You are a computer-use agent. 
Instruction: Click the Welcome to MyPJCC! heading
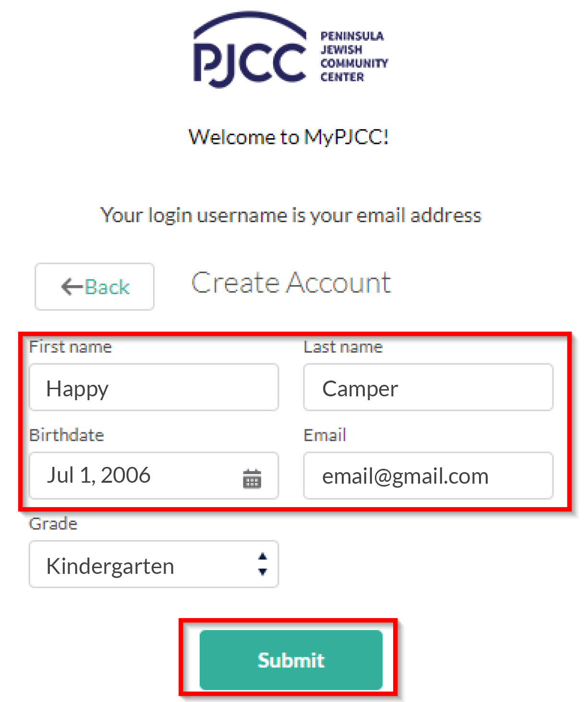point(288,137)
